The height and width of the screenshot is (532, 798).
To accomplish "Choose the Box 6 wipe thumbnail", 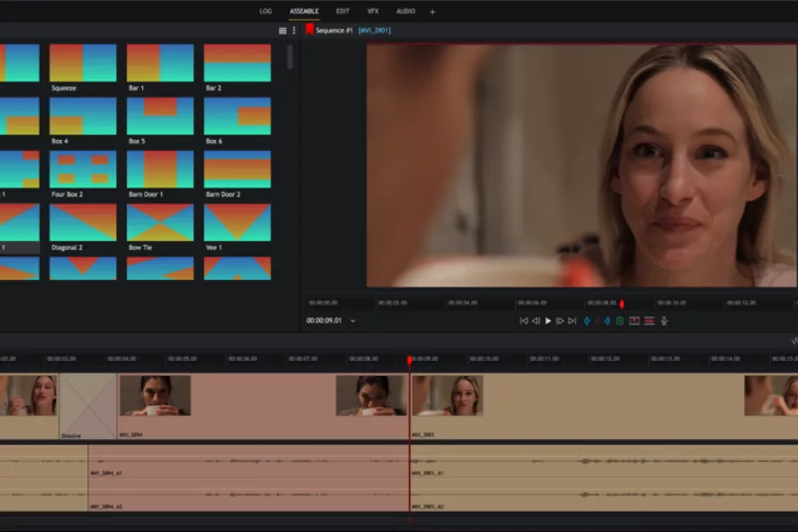I will tap(238, 116).
